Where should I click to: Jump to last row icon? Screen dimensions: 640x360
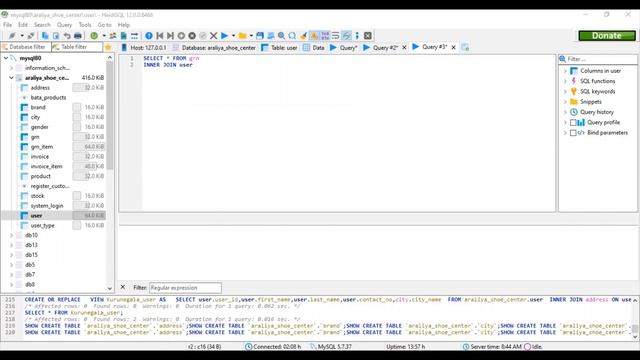(171, 36)
